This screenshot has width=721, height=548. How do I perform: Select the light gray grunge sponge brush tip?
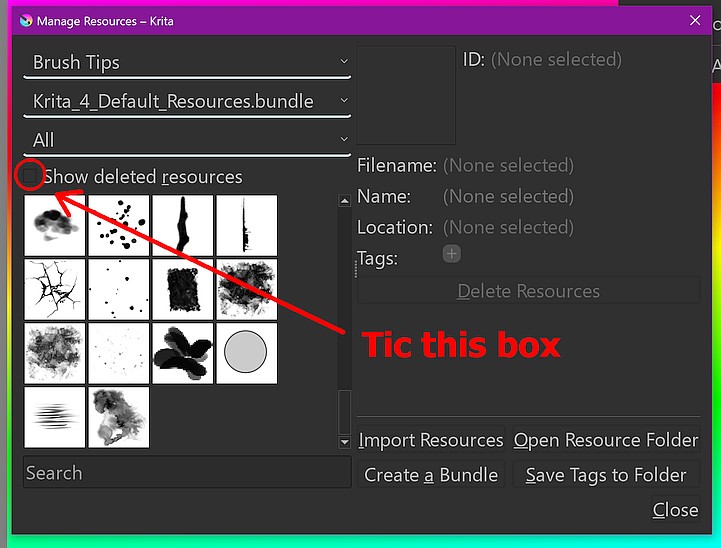pyautogui.click(x=55, y=353)
